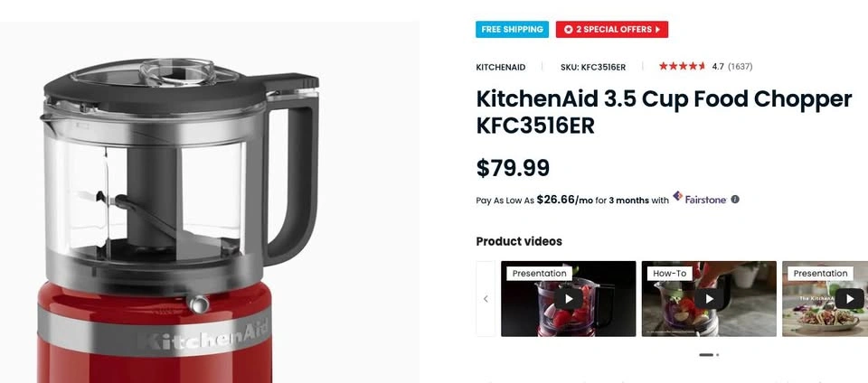Click the Fairstone logo
The width and height of the screenshot is (868, 383).
700,198
